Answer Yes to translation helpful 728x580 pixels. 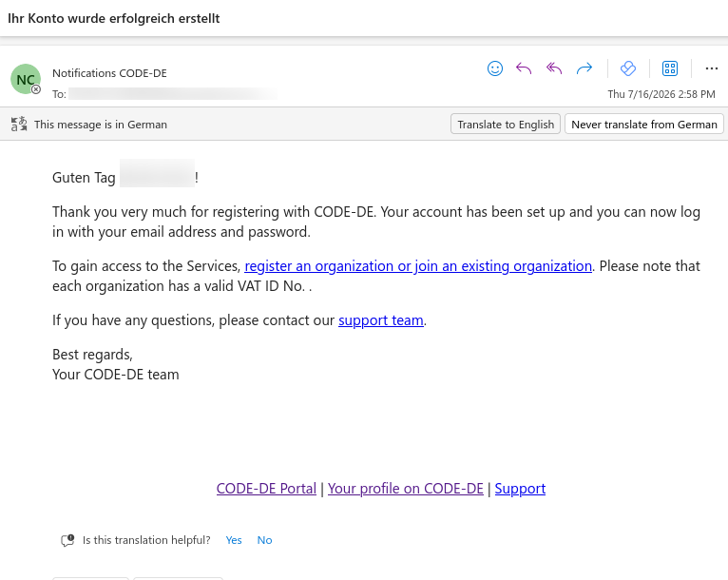tap(234, 540)
